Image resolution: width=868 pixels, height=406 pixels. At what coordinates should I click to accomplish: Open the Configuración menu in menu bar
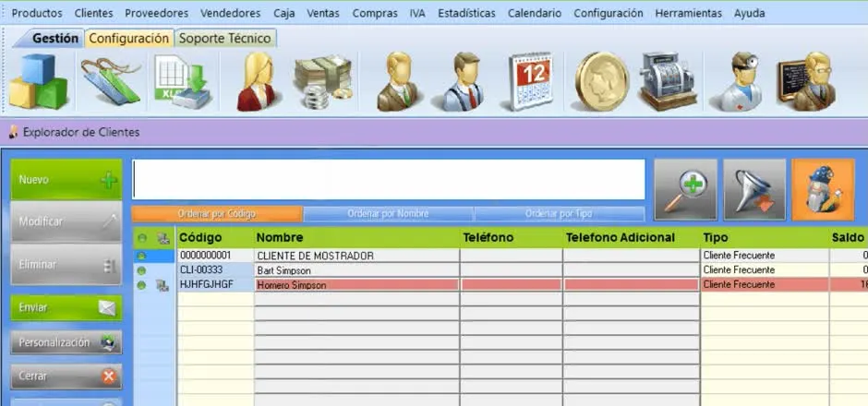609,13
